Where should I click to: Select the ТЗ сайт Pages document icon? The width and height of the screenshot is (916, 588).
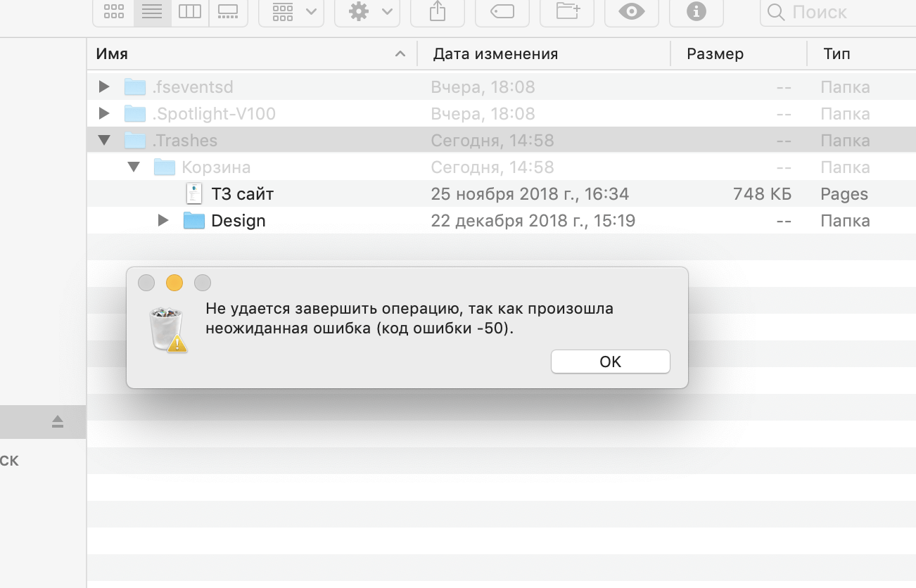click(x=193, y=194)
